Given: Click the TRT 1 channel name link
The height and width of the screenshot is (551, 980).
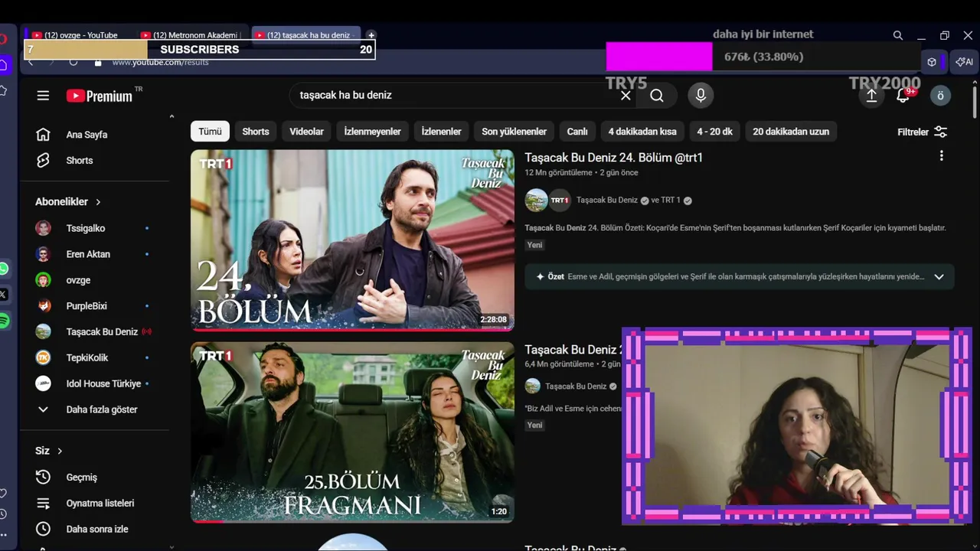Looking at the screenshot, I should (671, 201).
